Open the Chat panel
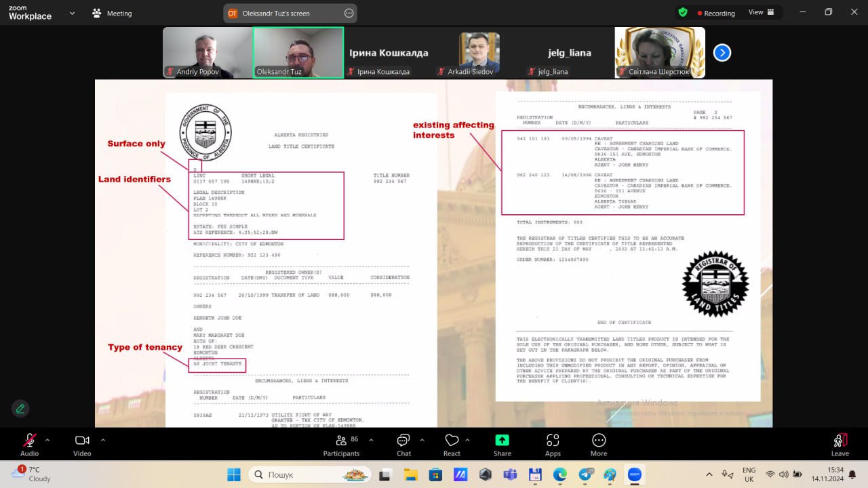868x488 pixels. pos(403,445)
